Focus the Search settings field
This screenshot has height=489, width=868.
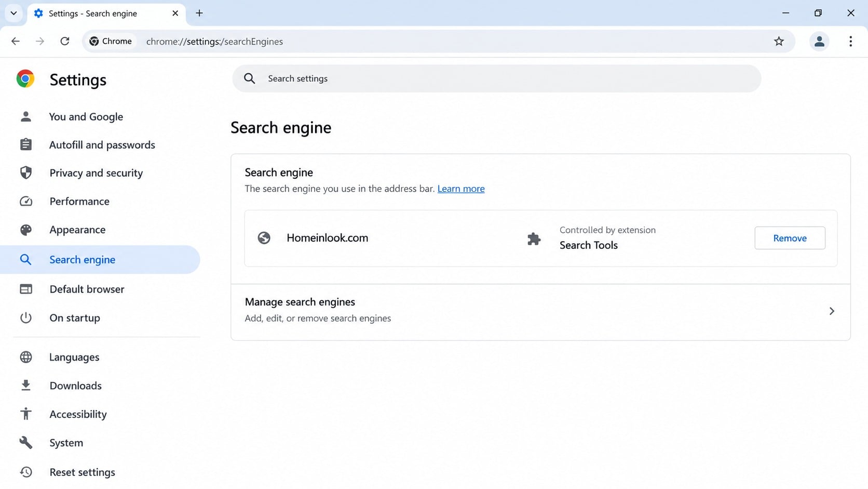(496, 78)
